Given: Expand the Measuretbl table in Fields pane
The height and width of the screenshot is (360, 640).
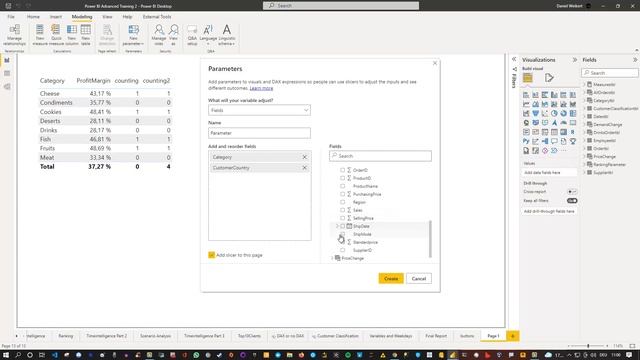Looking at the screenshot, I should tap(584, 84).
